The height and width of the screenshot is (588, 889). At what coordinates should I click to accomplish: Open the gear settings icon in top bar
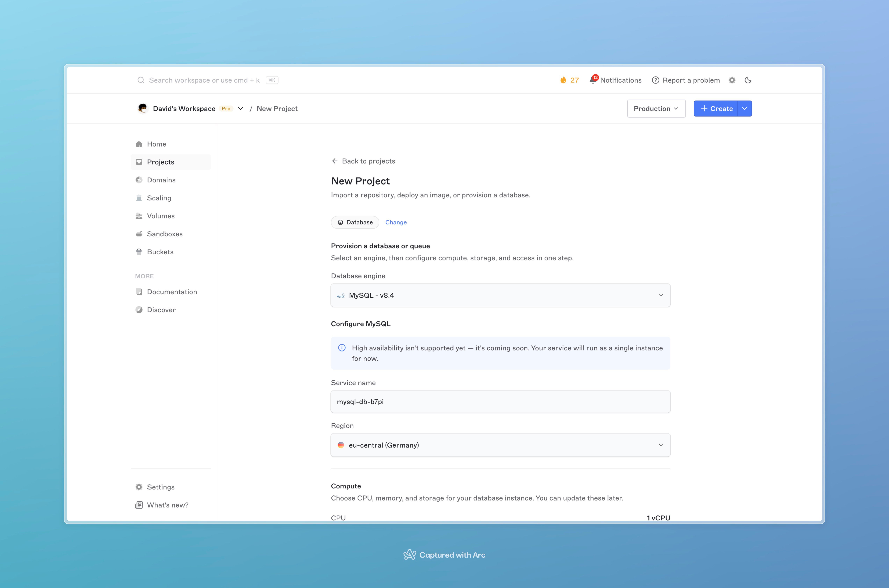click(732, 80)
